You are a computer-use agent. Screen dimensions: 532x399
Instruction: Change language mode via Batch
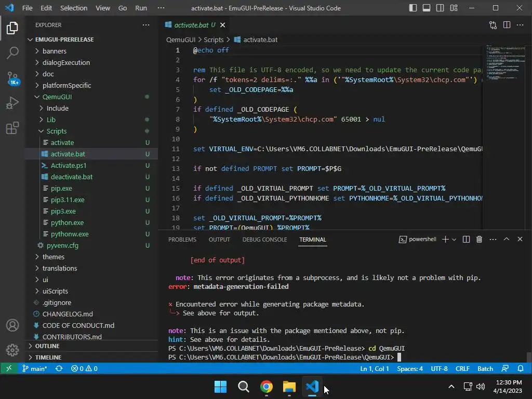[485, 368]
